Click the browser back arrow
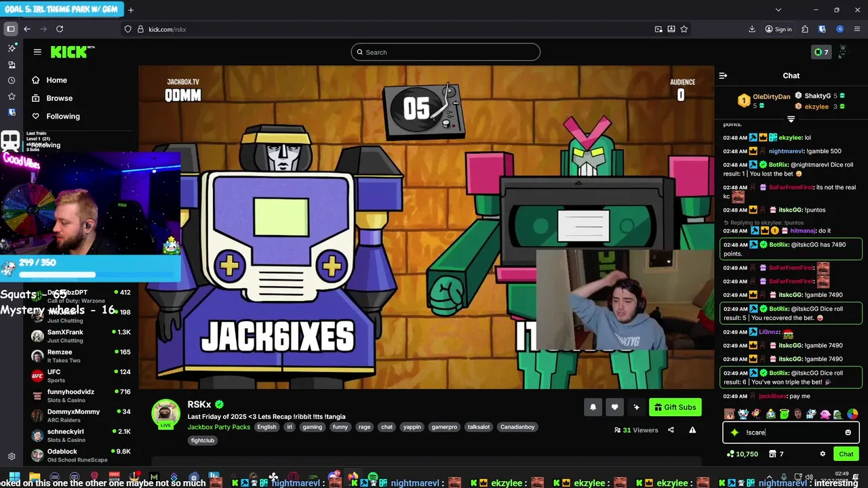868x488 pixels. 27,29
